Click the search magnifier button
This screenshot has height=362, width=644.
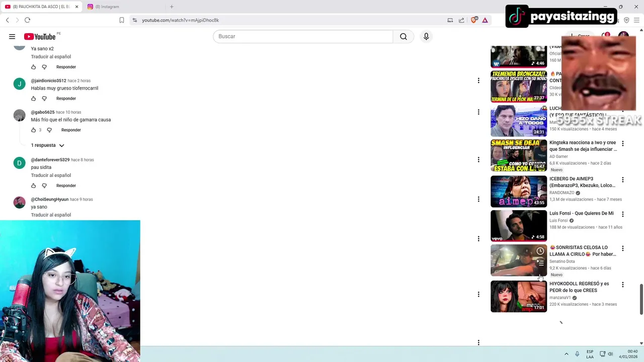click(404, 36)
